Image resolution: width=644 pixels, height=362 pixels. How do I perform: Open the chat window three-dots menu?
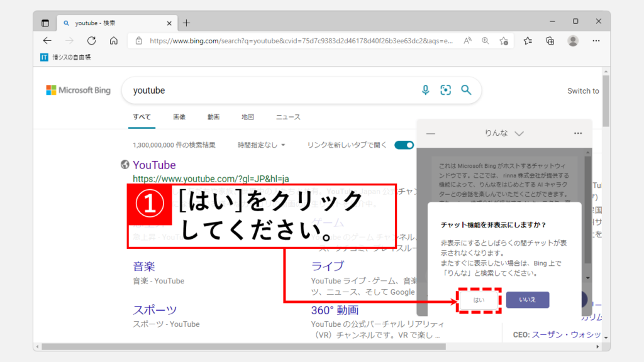point(578,133)
